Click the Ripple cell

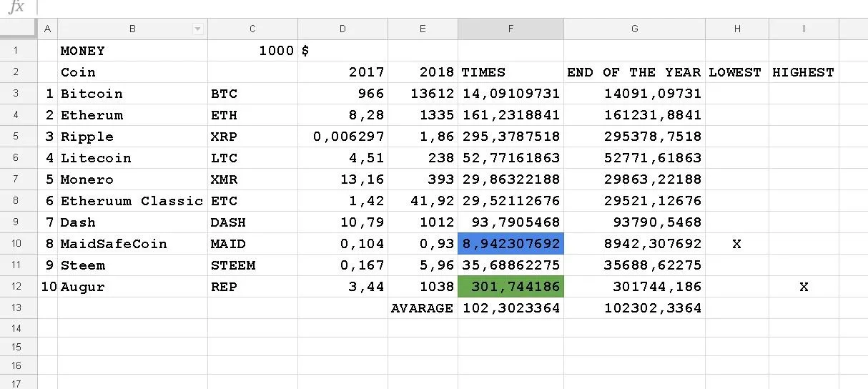[x=133, y=137]
